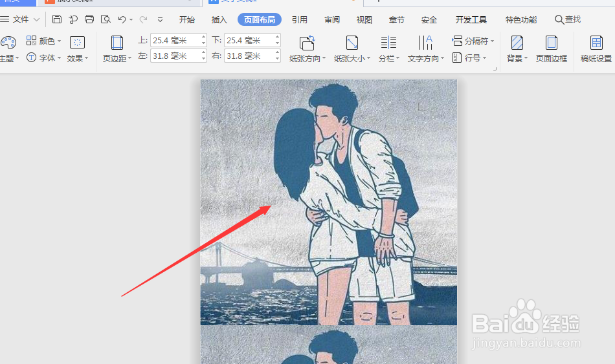Click the 页面边框 page border button
The width and height of the screenshot is (615, 364).
point(552,49)
